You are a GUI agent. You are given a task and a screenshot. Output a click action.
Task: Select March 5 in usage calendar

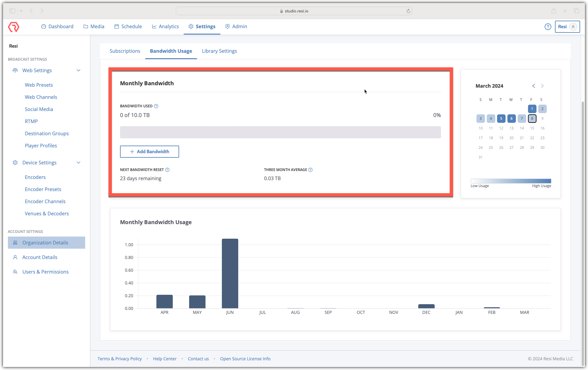pos(501,119)
